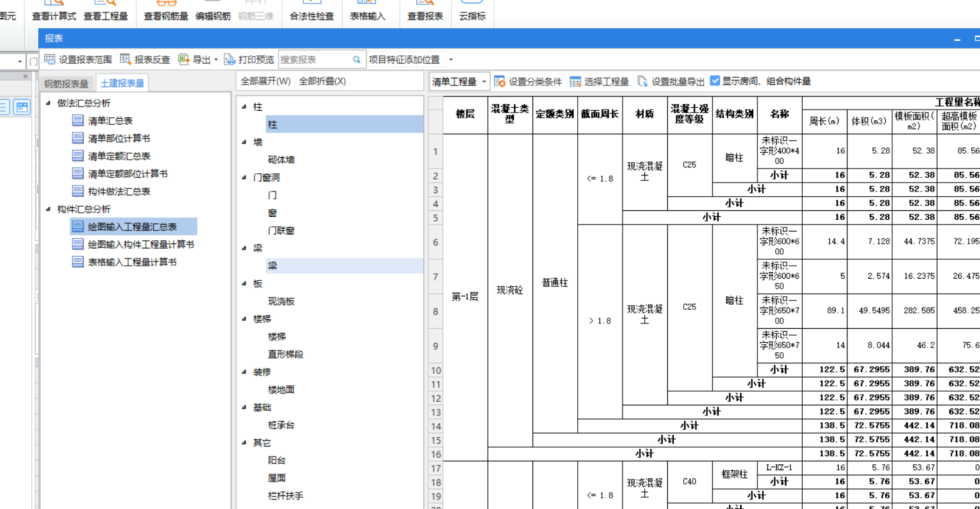Click the 报表反查 icon
Screen dimensions: 980x509
(x=125, y=59)
